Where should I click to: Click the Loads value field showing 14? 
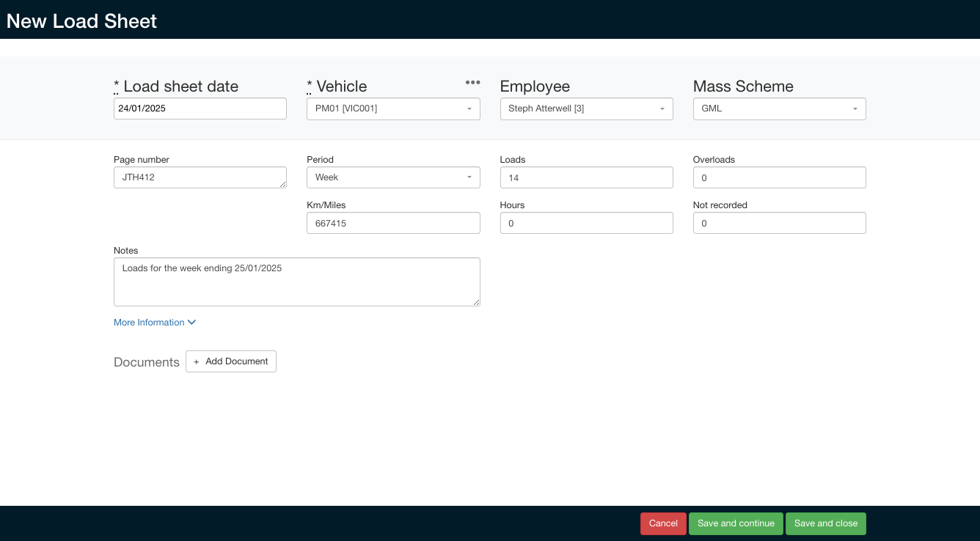coord(586,177)
